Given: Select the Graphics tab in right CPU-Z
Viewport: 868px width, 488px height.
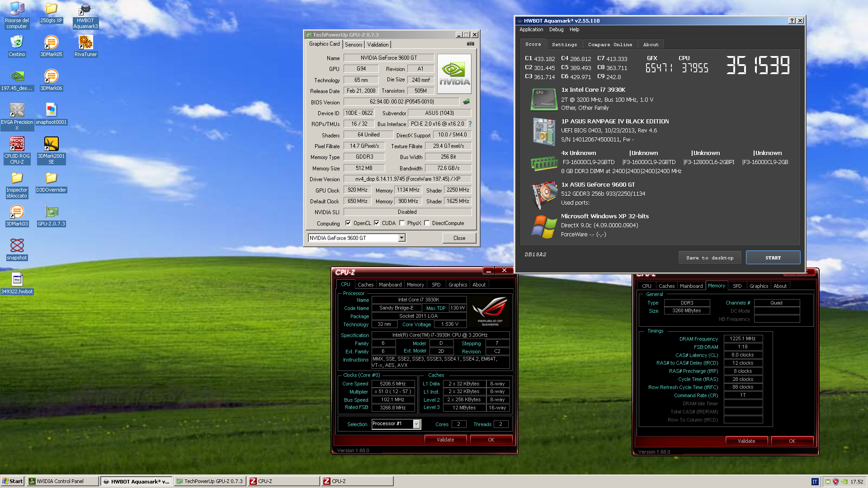Looking at the screenshot, I should 759,286.
